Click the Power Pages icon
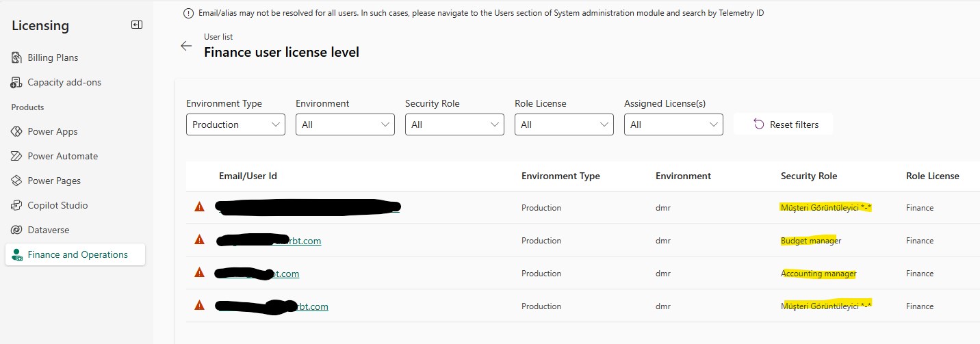The width and height of the screenshot is (980, 344). tap(16, 181)
